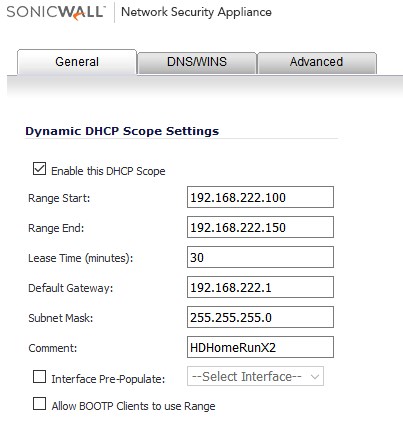Check Allow BOOTP Clients to use Range

(39, 404)
